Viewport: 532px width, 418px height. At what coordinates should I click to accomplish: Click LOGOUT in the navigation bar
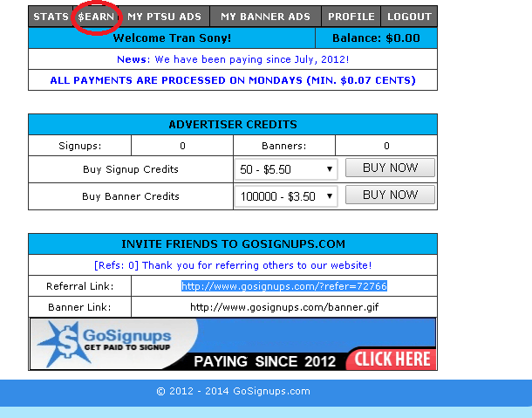[409, 17]
